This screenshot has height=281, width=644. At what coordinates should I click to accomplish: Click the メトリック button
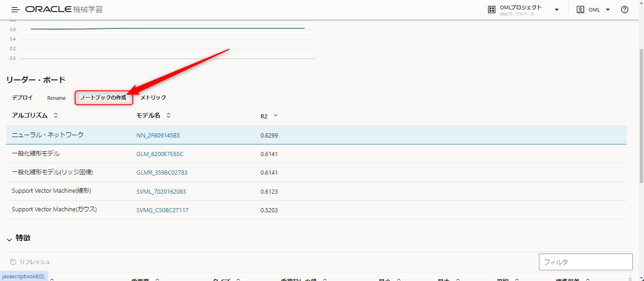[153, 98]
